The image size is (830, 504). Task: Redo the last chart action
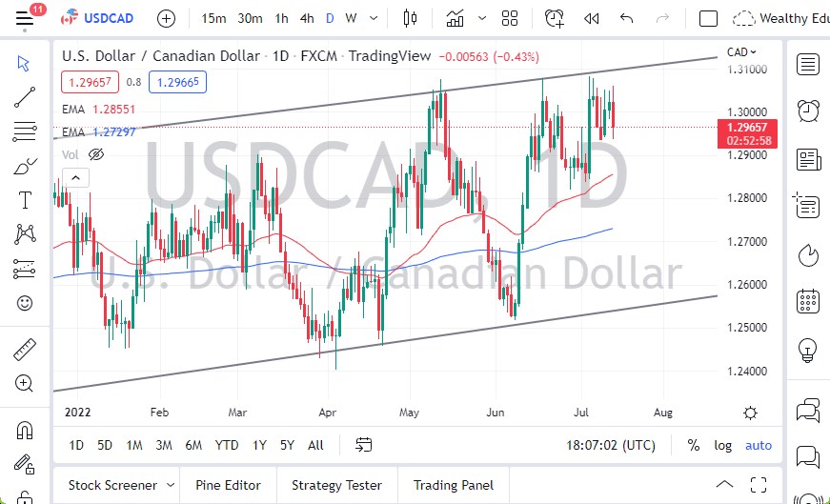pyautogui.click(x=662, y=19)
